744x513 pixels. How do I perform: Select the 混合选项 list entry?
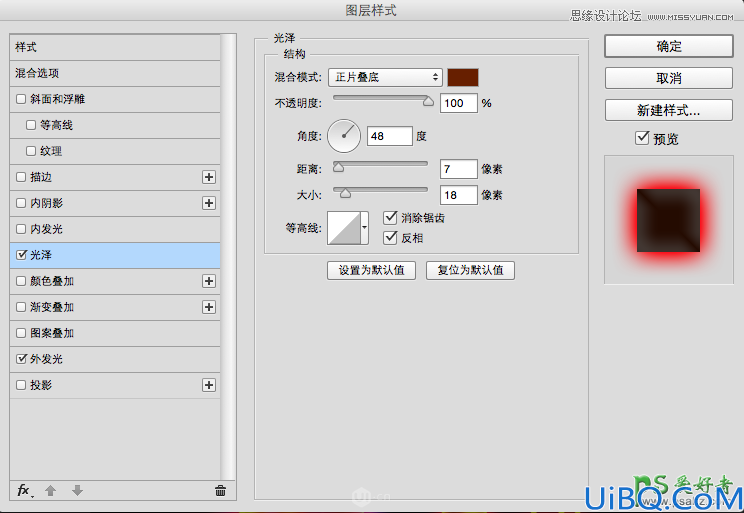tap(115, 73)
